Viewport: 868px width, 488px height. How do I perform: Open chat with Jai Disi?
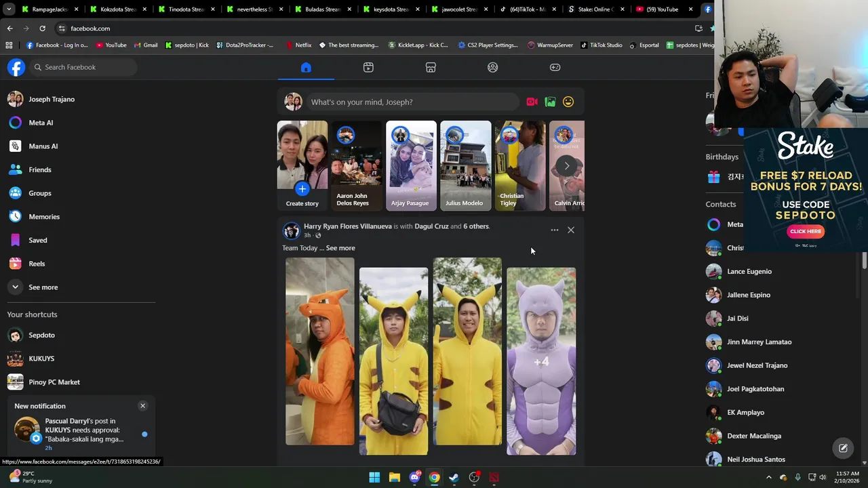coord(738,319)
